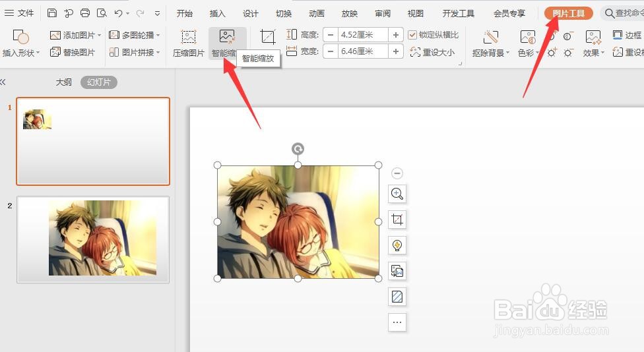Select the 图片工具 ribbon tab
The height and width of the screenshot is (352, 644).
pyautogui.click(x=568, y=13)
